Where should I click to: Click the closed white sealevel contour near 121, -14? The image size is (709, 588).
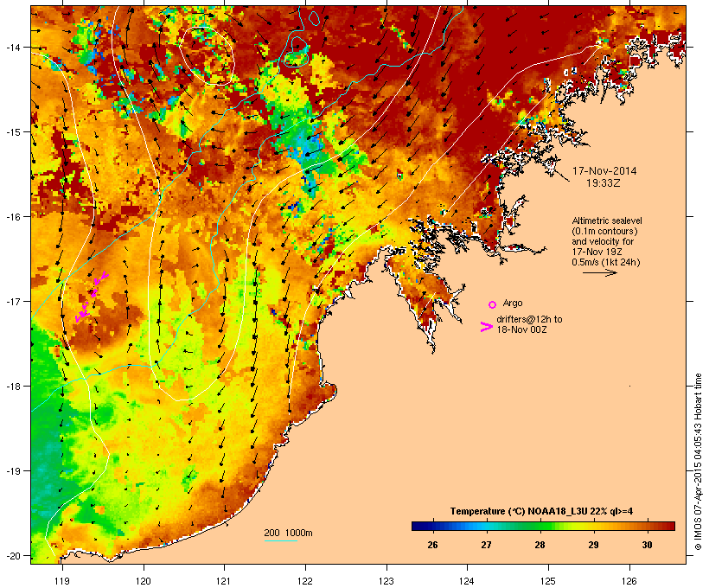tap(208, 55)
